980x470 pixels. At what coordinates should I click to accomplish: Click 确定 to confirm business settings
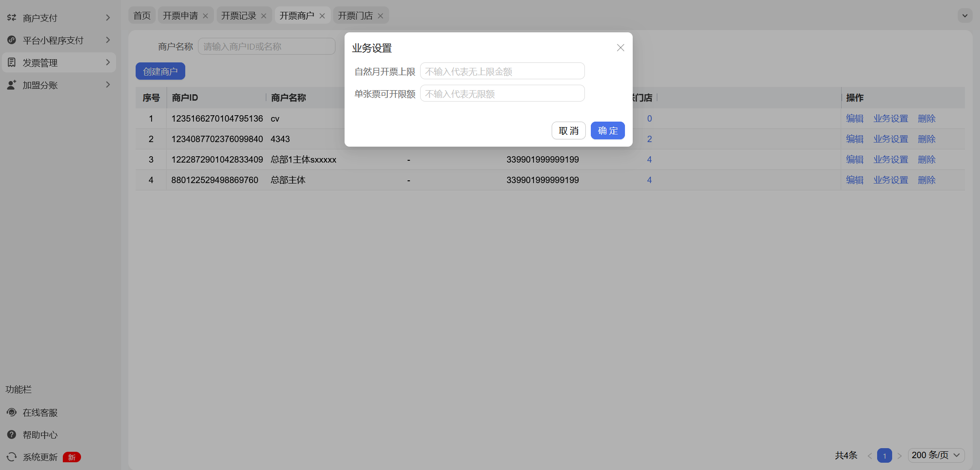608,131
